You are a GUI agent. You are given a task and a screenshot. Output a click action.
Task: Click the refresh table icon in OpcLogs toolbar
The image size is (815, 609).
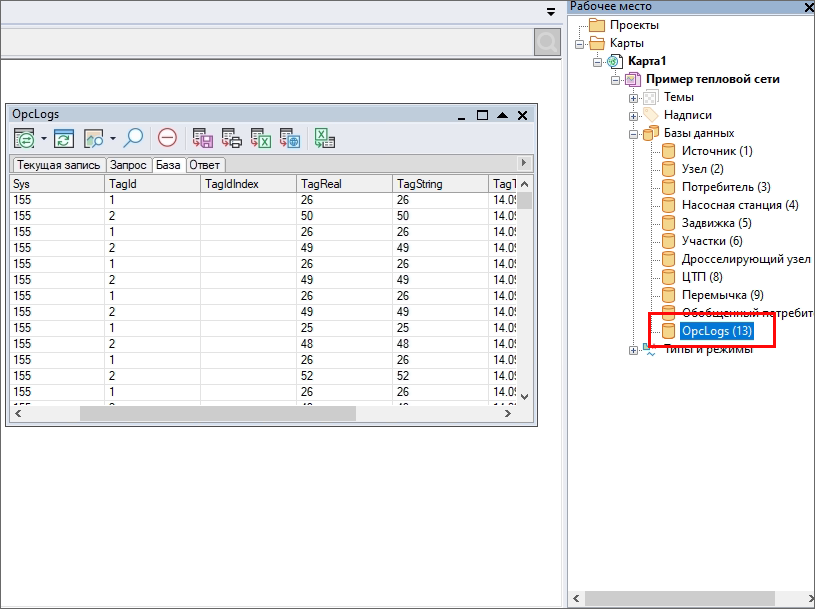(x=64, y=139)
